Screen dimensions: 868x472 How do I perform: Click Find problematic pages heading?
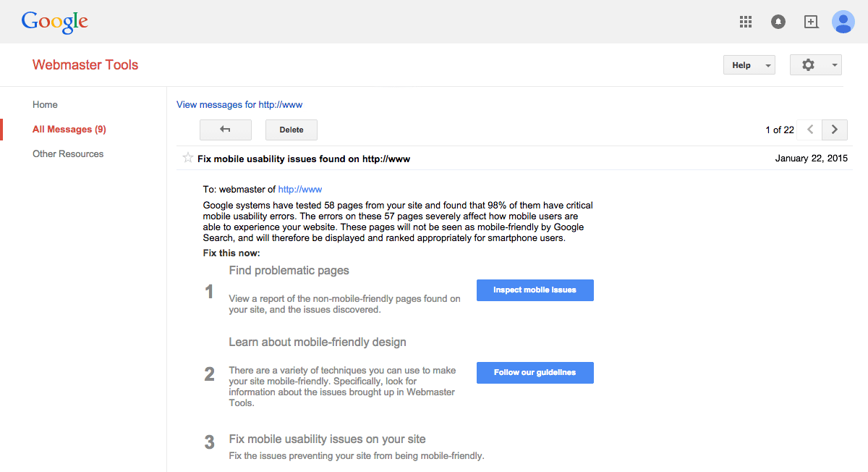(289, 271)
